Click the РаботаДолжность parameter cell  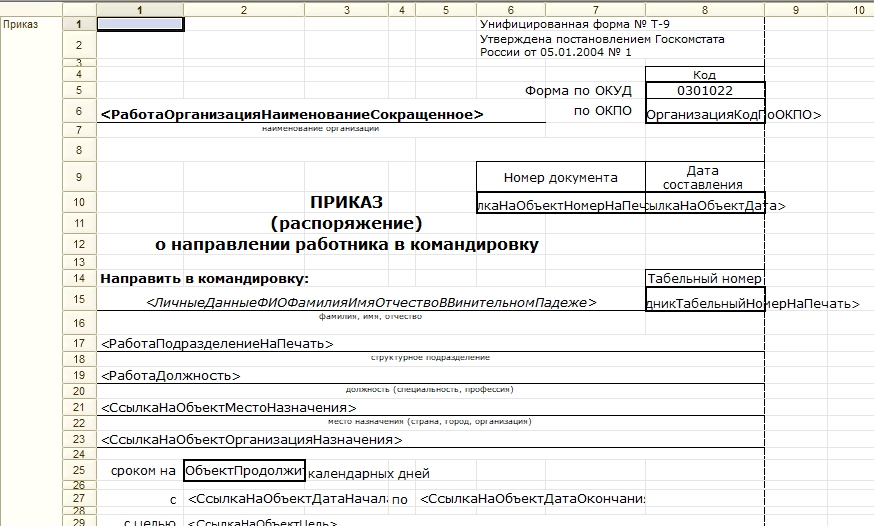(x=171, y=376)
